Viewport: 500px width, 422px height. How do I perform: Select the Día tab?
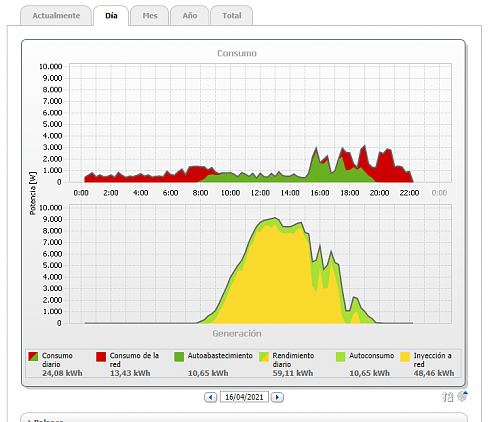(111, 16)
